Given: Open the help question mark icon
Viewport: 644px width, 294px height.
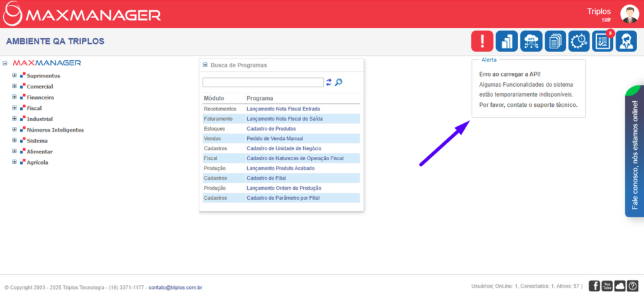Looking at the screenshot, I should [633, 285].
